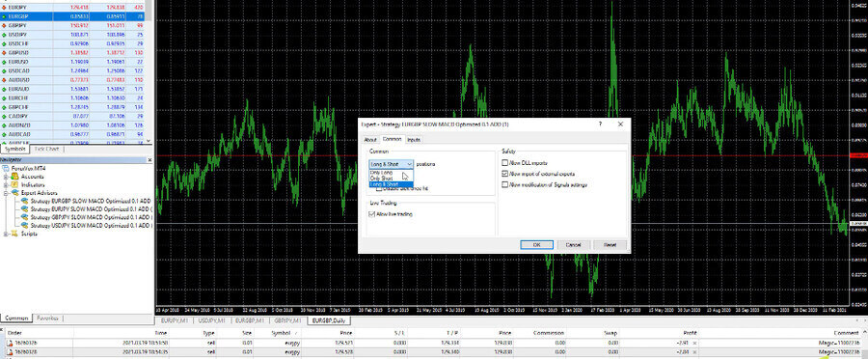Toggle Allow import of external experts
The height and width of the screenshot is (359, 868).
click(x=504, y=174)
